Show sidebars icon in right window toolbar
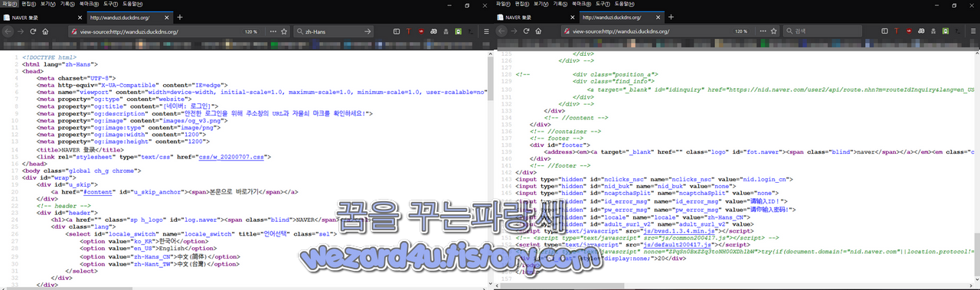Screen dimensions: 980x290 click(884, 31)
